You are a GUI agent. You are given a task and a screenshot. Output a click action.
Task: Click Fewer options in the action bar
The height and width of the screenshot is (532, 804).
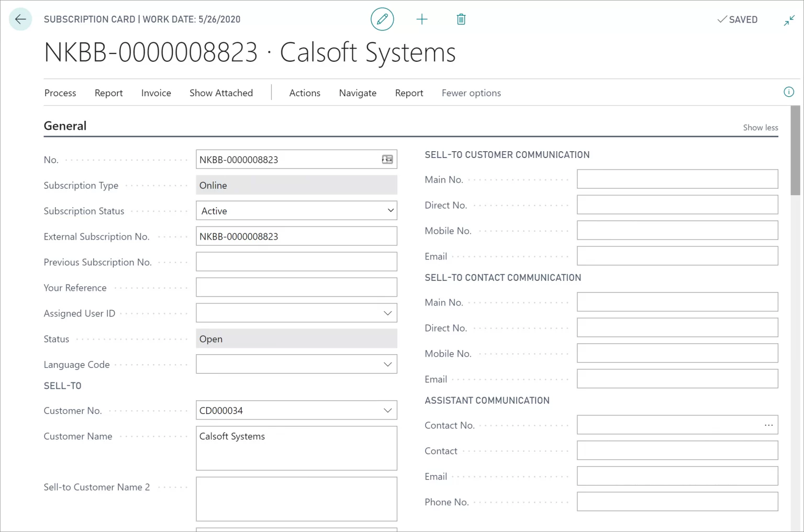471,93
